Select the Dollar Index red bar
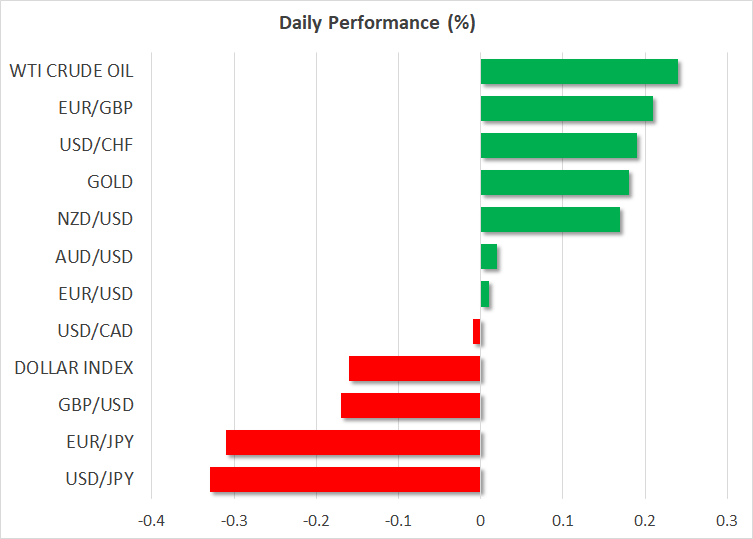The width and height of the screenshot is (753, 539). click(415, 368)
